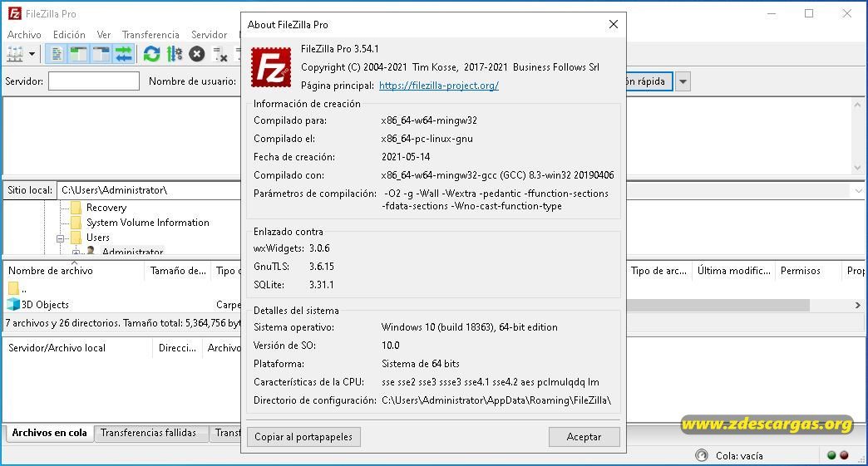Sort by Nombre de archivo column
868x466 pixels.
[x=74, y=271]
